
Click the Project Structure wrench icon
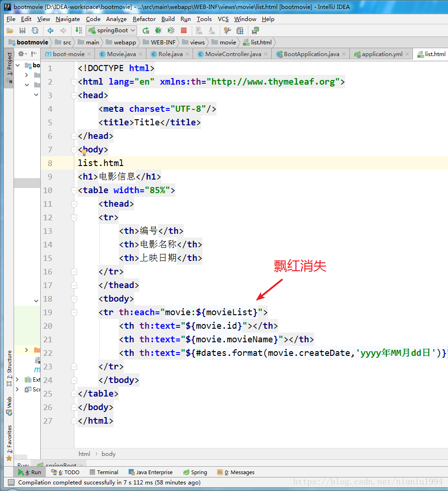point(227,31)
